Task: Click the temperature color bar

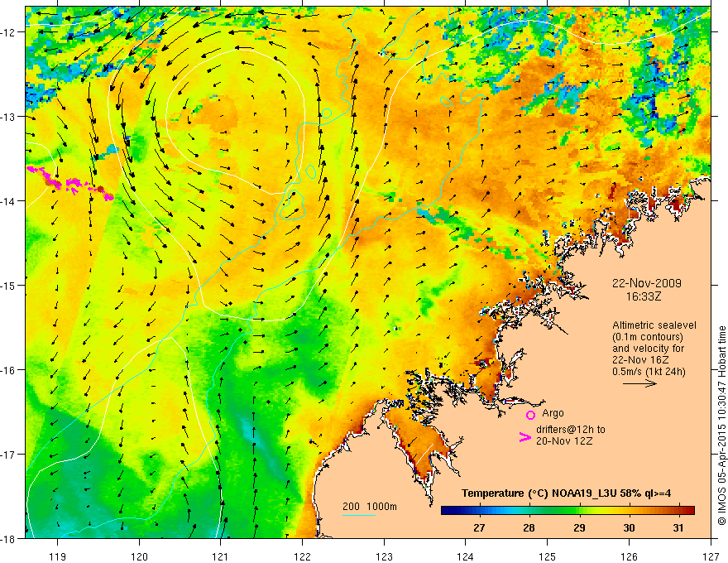Action: pyautogui.click(x=568, y=510)
